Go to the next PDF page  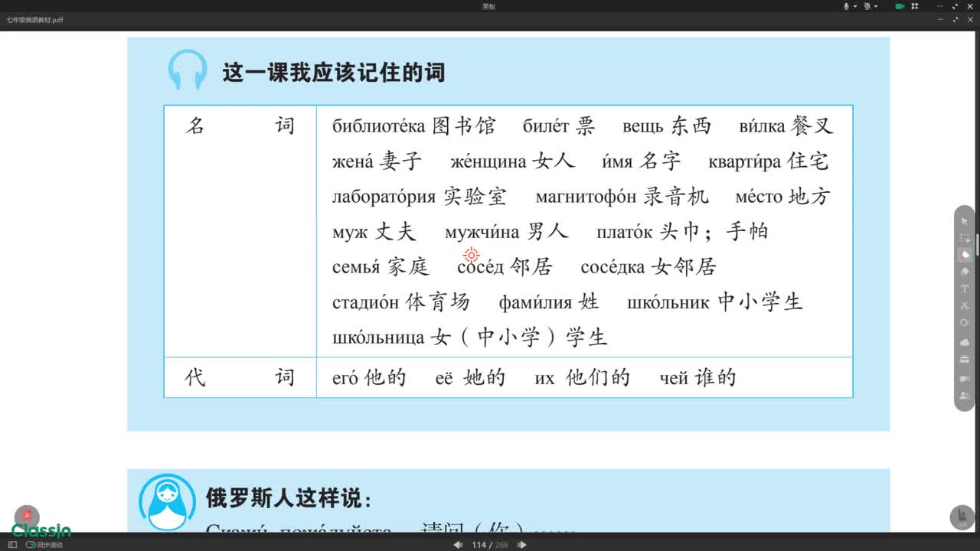click(522, 545)
